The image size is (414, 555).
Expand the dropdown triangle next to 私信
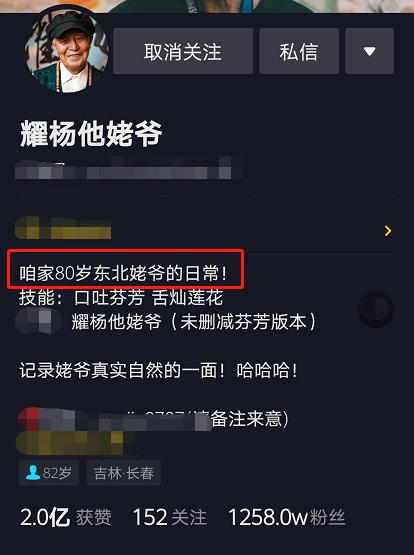tap(369, 51)
